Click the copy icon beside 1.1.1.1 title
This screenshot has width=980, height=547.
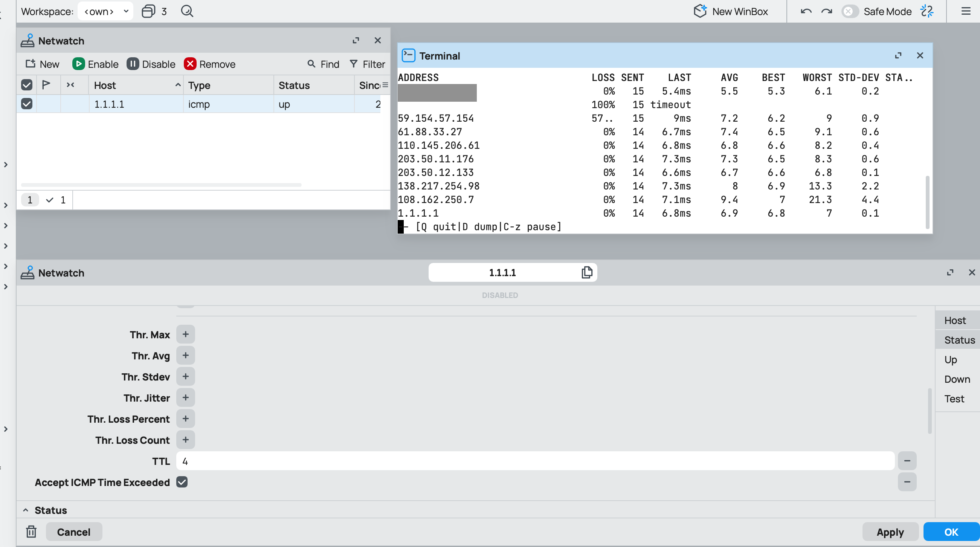pos(587,272)
